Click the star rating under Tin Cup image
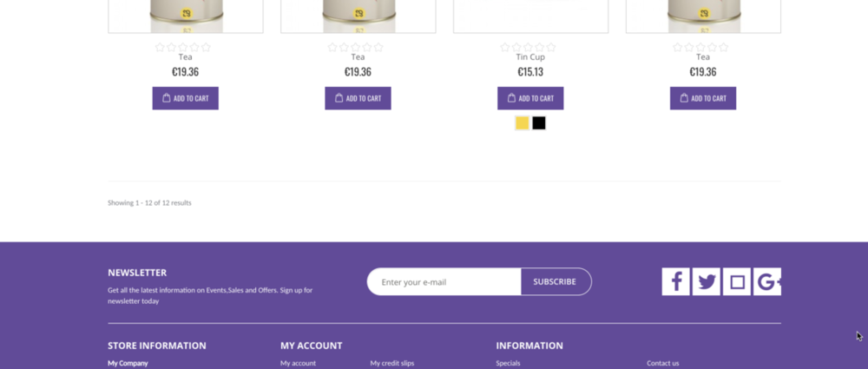 tap(528, 47)
